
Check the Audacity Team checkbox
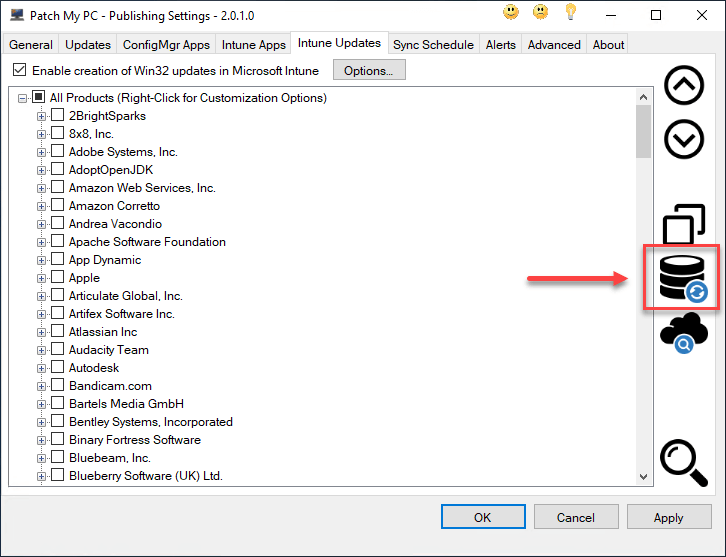pyautogui.click(x=57, y=349)
